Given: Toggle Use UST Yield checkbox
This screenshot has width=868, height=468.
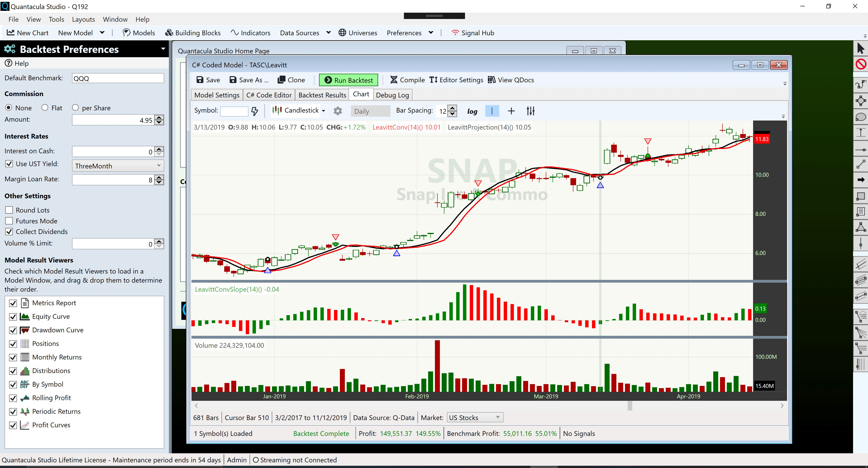Looking at the screenshot, I should [x=9, y=164].
